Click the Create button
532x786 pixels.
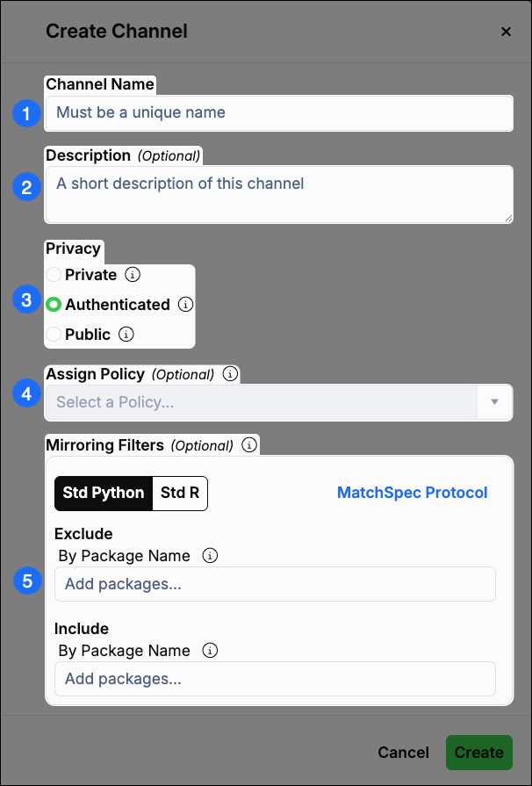[479, 753]
